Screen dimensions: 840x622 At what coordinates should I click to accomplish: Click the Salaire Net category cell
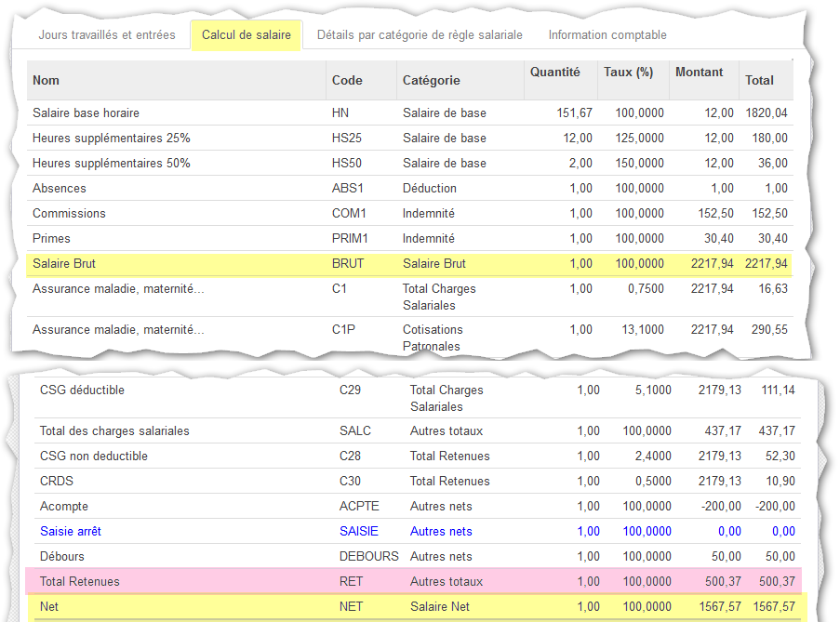point(440,607)
